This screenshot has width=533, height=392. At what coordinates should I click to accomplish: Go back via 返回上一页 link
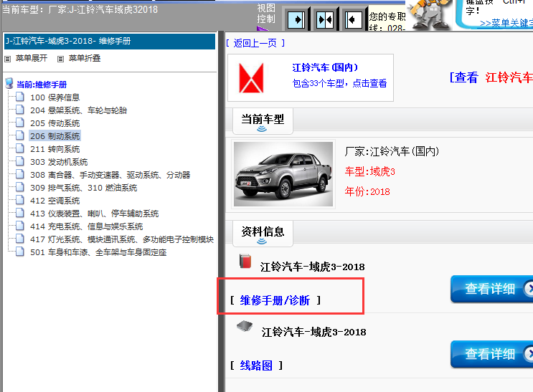coord(255,43)
